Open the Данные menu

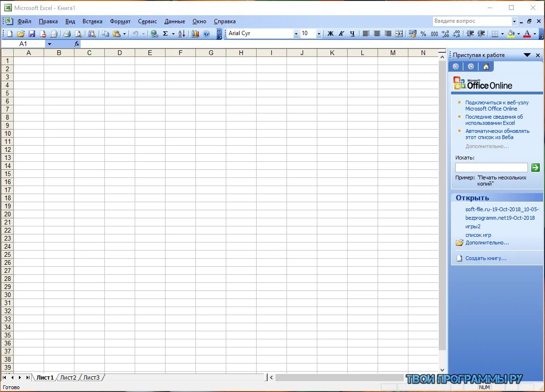(175, 21)
